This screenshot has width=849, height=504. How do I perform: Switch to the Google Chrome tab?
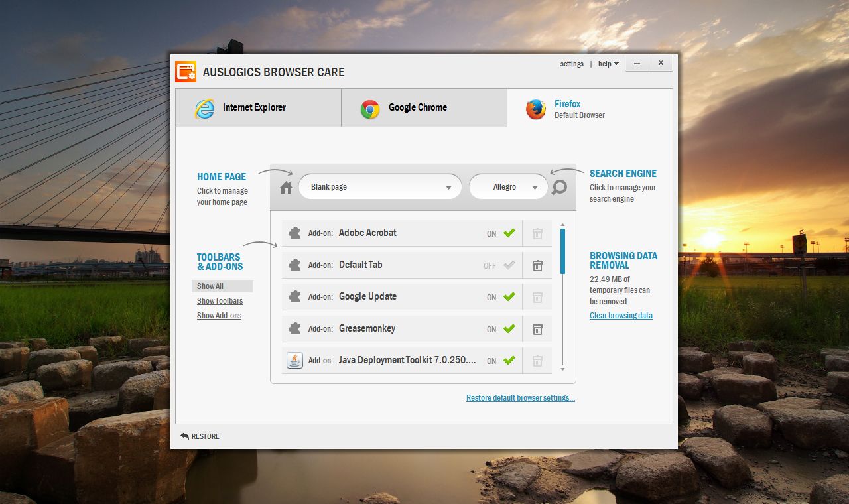pos(424,107)
